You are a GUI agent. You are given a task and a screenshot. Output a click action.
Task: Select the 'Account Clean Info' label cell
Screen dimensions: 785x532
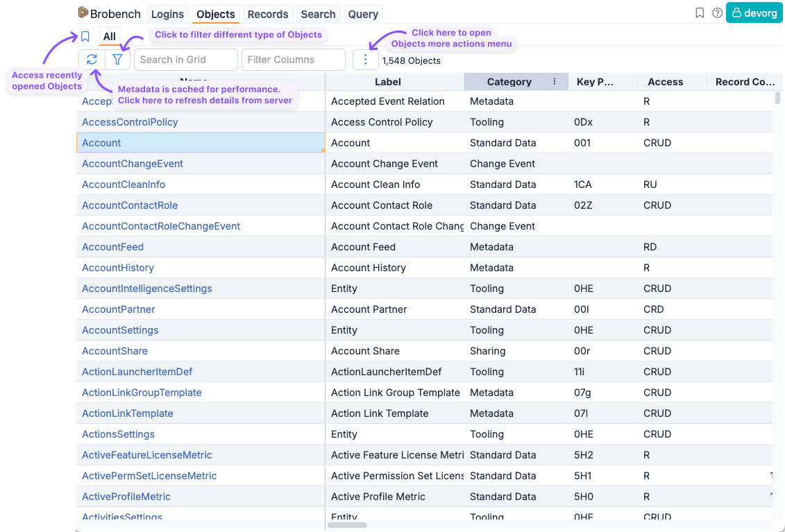[x=395, y=185]
